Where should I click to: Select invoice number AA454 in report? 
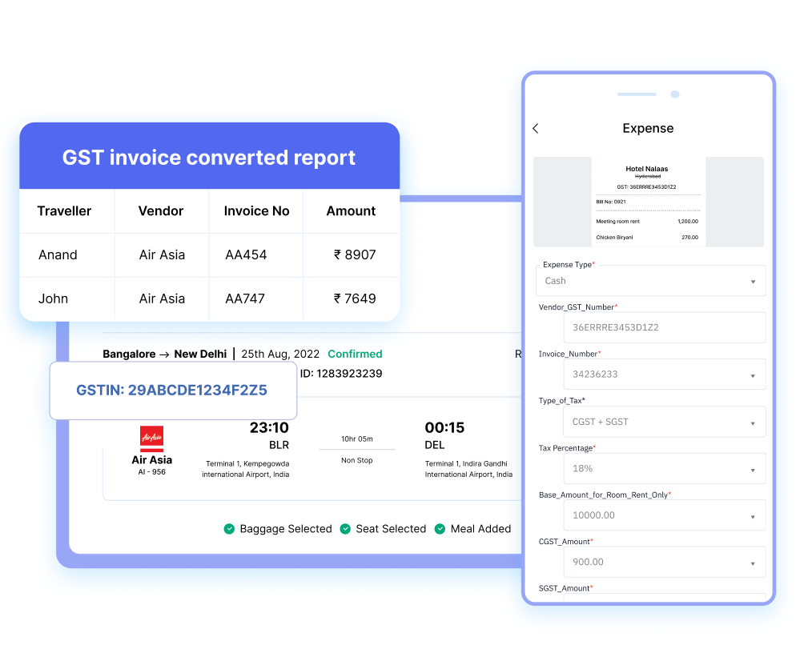[x=246, y=255]
